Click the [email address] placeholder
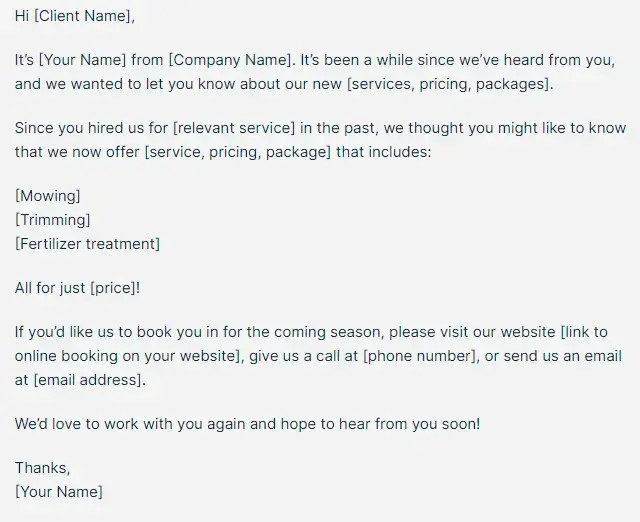This screenshot has height=522, width=640. point(88,380)
